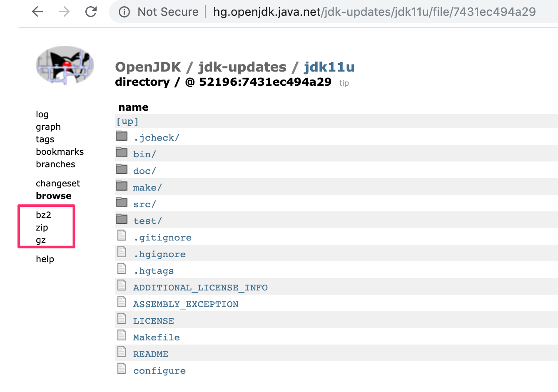Open the repository log view
This screenshot has width=558, height=392.
point(42,114)
